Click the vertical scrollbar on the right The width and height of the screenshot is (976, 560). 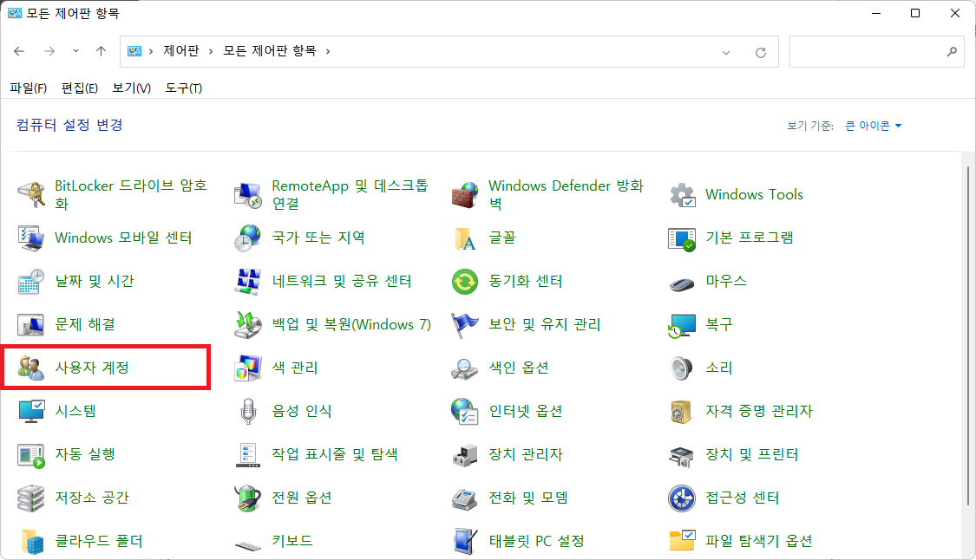(x=968, y=336)
